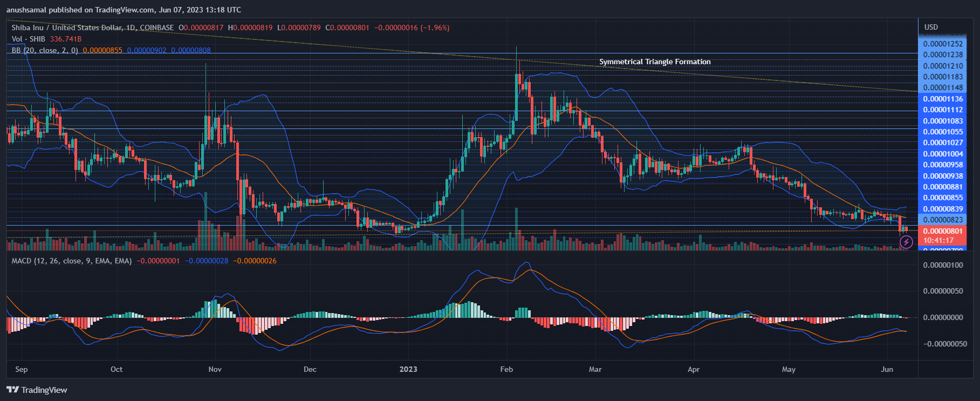Open the Shiba Inu / United States Dollar symbol title
The height and width of the screenshot is (401, 980).
pyautogui.click(x=92, y=28)
